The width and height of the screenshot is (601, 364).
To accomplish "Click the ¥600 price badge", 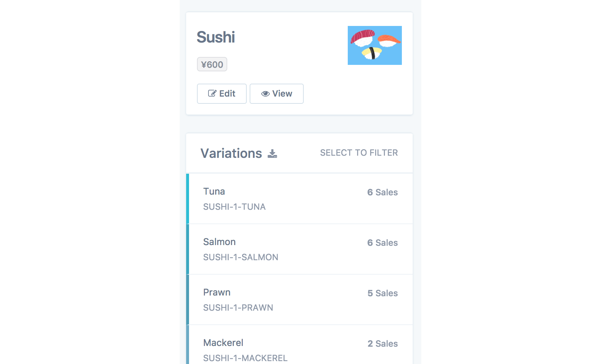I will [x=212, y=65].
